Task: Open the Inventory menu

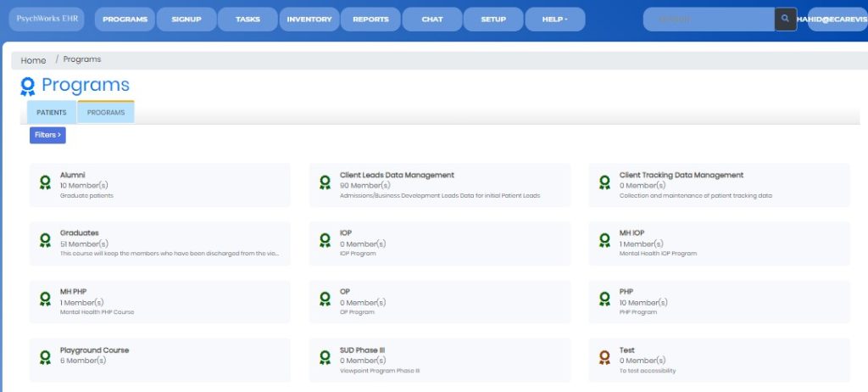Action: click(x=309, y=20)
